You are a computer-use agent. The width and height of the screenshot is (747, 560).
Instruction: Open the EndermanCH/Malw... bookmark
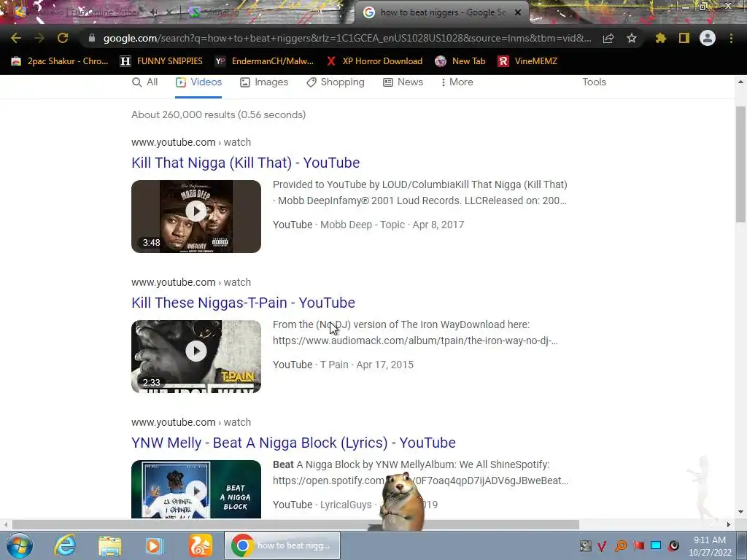(264, 61)
